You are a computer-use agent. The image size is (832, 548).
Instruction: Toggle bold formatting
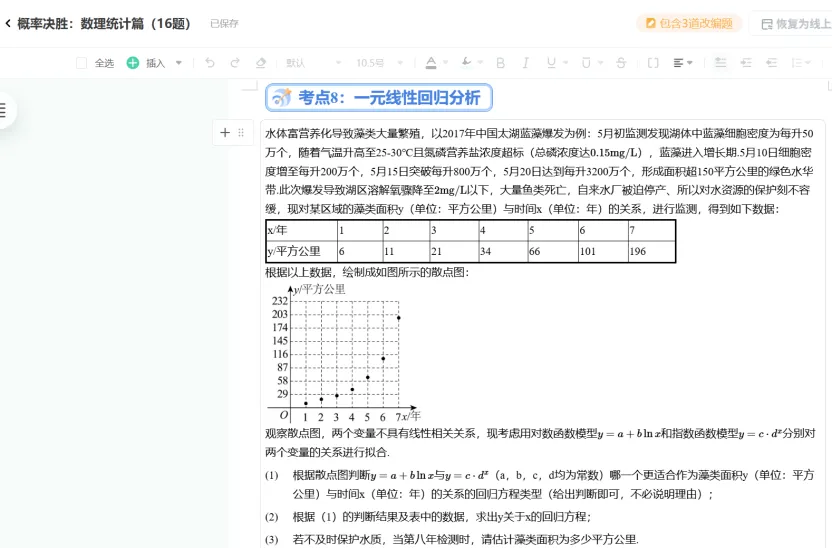(x=500, y=63)
